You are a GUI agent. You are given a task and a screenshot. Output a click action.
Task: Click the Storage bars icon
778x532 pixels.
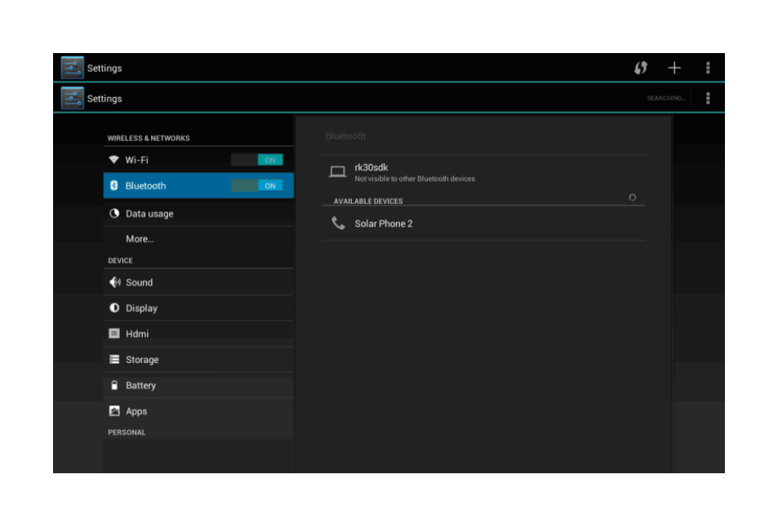point(114,359)
